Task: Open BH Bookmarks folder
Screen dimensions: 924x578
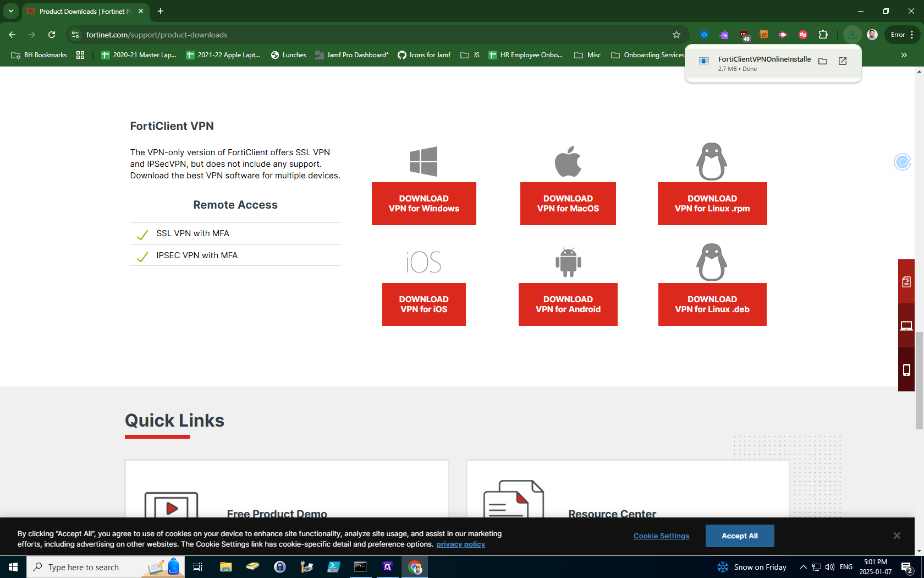Action: [39, 55]
